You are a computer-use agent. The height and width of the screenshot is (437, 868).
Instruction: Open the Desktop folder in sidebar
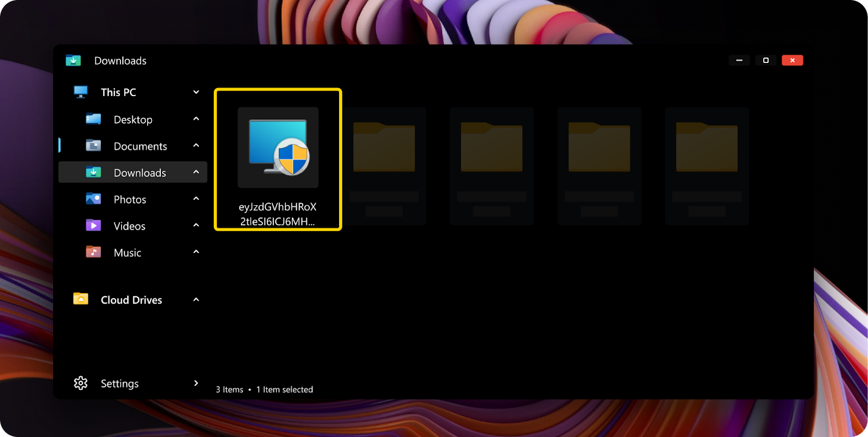[x=133, y=119]
